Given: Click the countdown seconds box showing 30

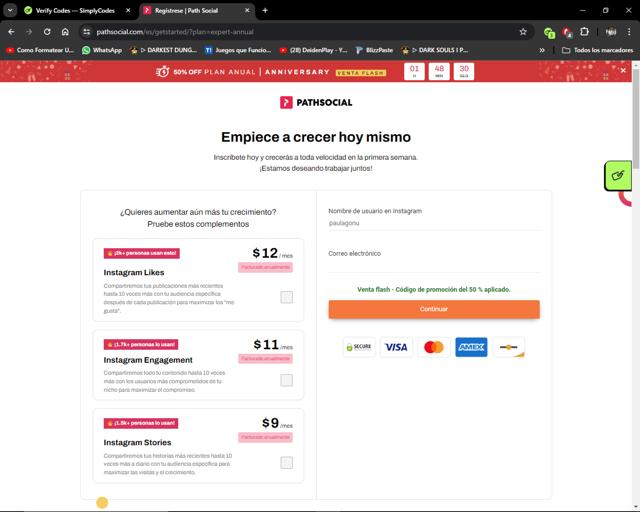Looking at the screenshot, I should [x=464, y=71].
